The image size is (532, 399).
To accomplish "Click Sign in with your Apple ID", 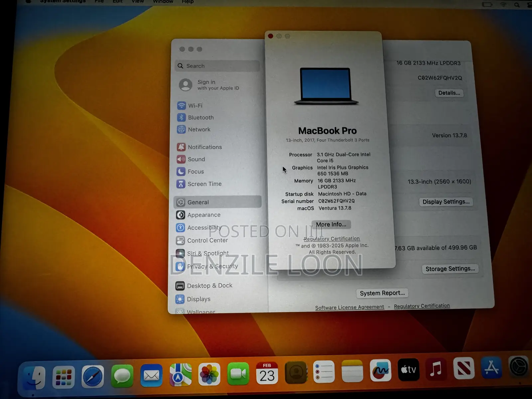I will (x=209, y=85).
